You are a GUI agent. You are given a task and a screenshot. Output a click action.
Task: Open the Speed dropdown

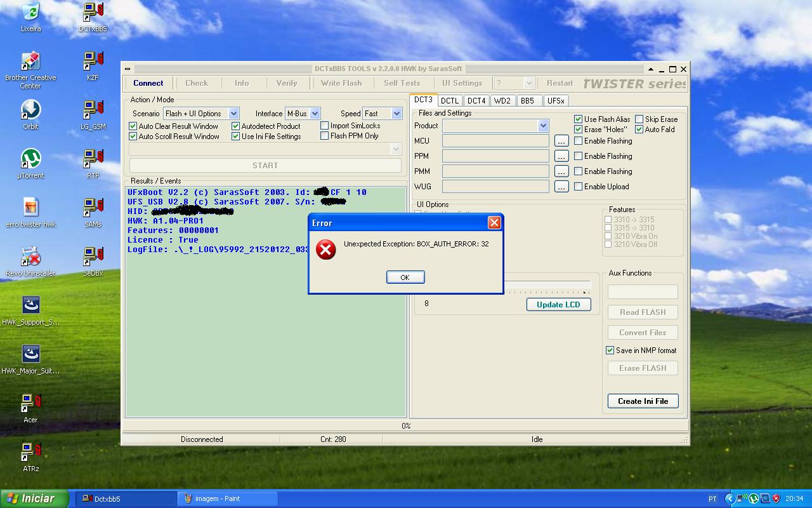[x=396, y=114]
